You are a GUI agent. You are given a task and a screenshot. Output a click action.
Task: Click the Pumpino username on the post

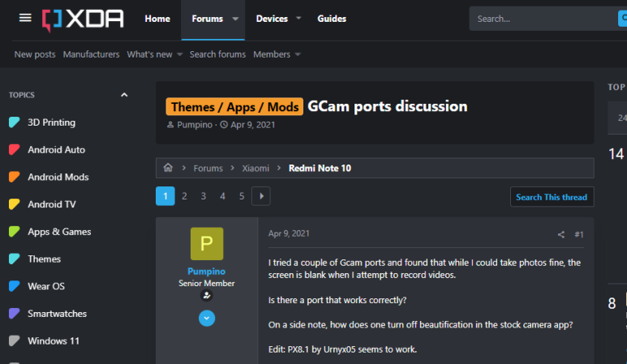(x=207, y=272)
